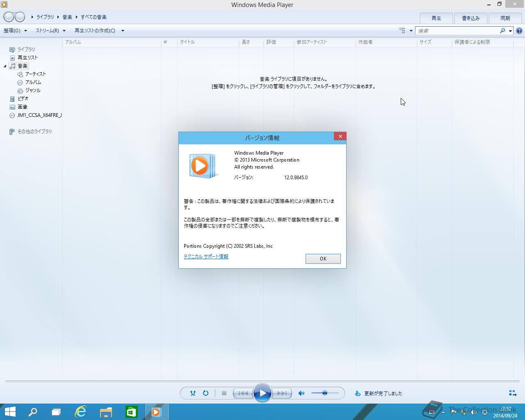Sort by the 評価 column header

click(278, 42)
